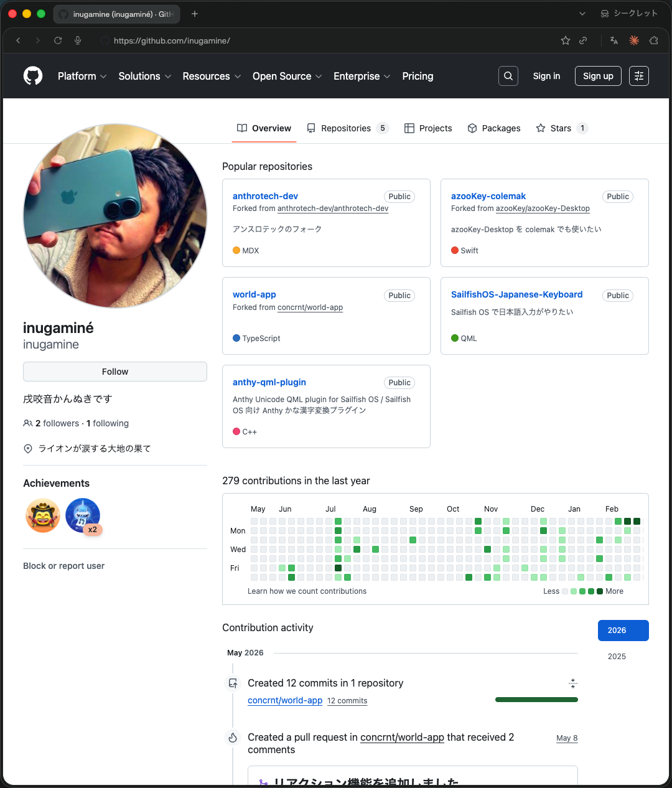Open a new browser tab
Image resolution: width=672 pixels, height=788 pixels.
[x=195, y=14]
